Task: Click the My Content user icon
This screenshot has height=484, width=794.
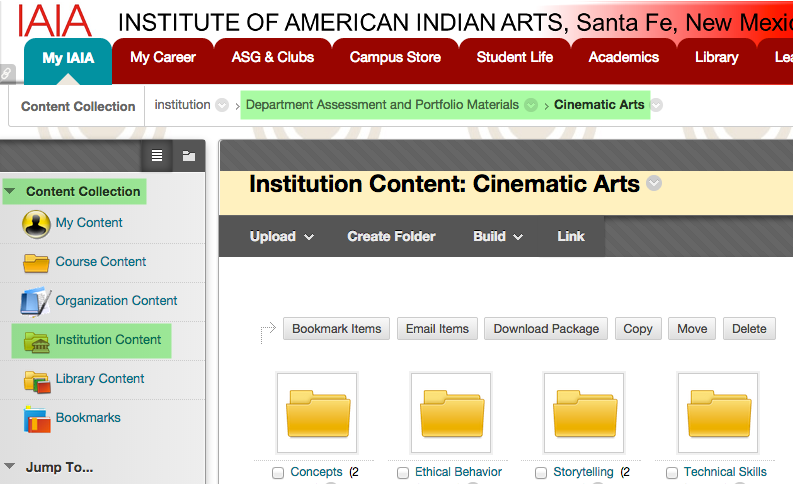Action: (x=36, y=223)
